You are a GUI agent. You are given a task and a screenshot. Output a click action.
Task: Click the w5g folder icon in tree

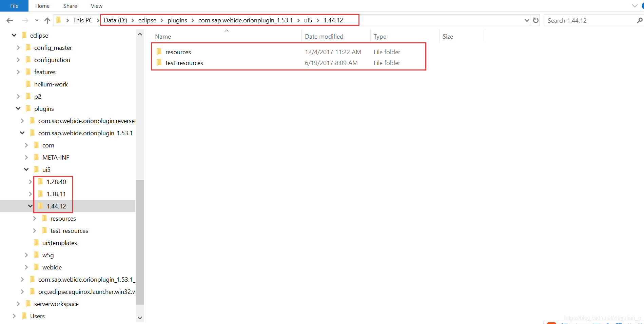36,255
